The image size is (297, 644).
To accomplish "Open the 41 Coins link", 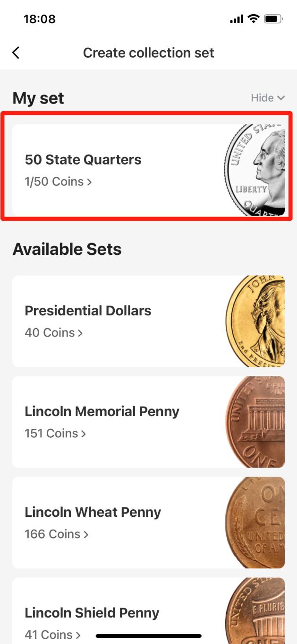I will (52, 635).
